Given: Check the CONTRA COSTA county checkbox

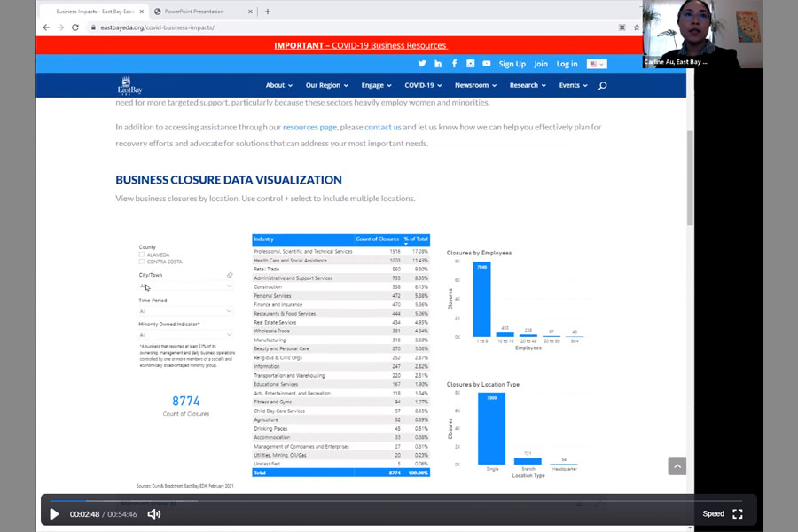Looking at the screenshot, I should (142, 262).
